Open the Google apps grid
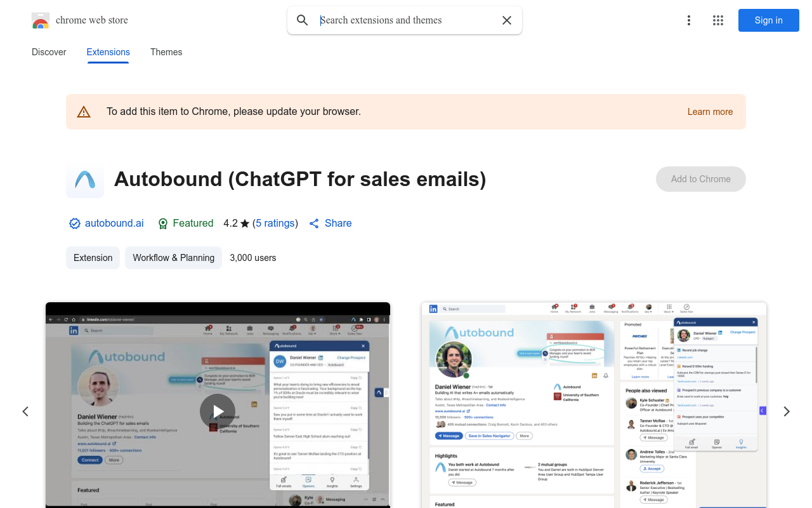812x508 pixels. (x=718, y=20)
